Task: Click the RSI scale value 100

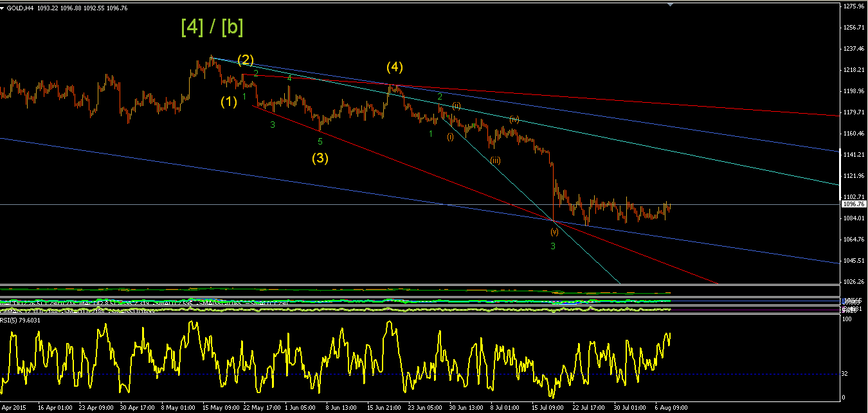Action: [x=848, y=319]
